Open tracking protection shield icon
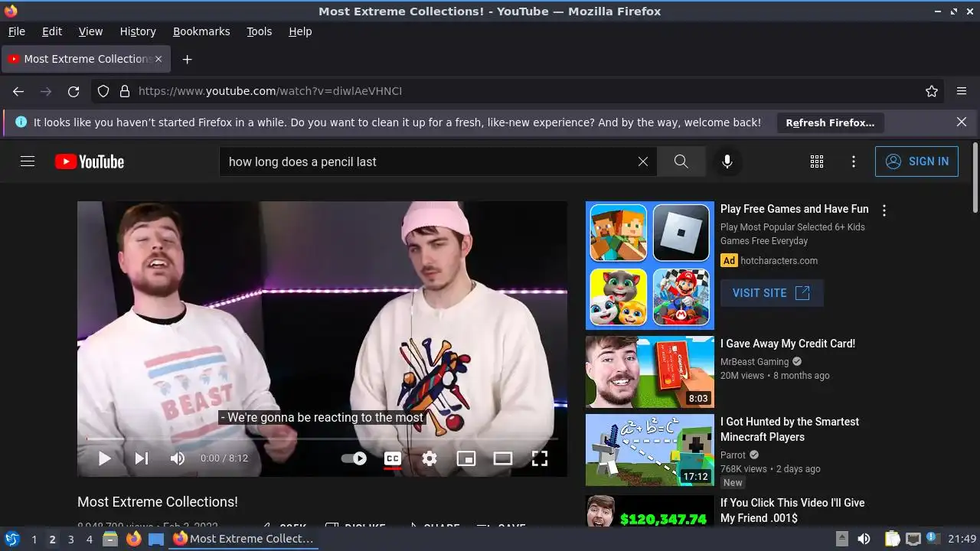The height and width of the screenshot is (551, 980). tap(103, 91)
